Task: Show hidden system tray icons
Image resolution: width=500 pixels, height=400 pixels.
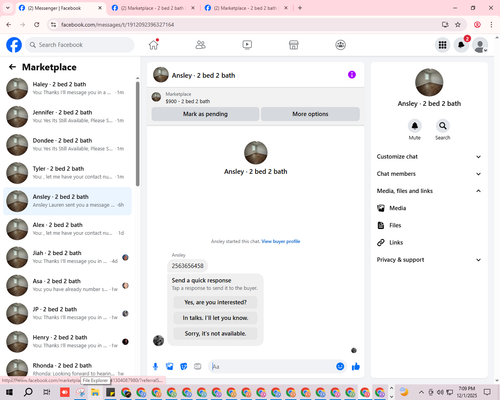Action: coord(421,392)
